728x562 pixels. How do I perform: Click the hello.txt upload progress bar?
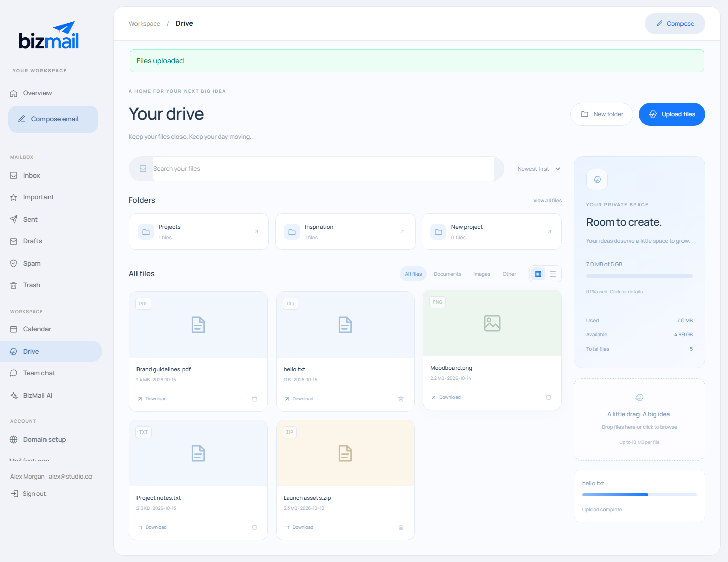640,495
